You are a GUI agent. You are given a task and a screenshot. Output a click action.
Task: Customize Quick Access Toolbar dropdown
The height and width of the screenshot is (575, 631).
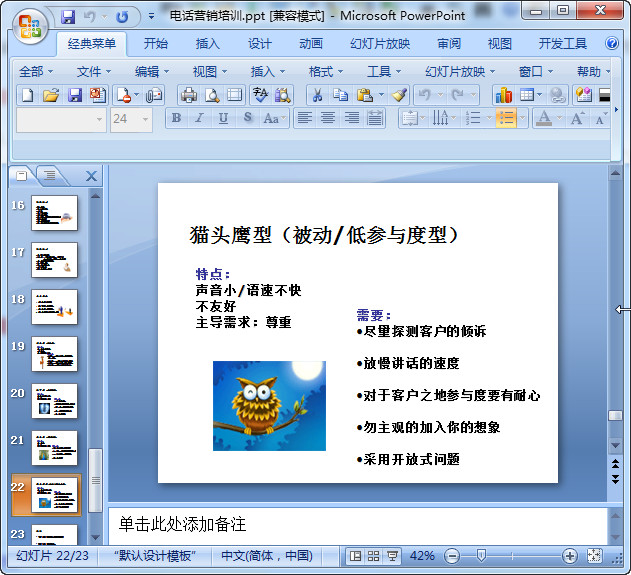point(151,17)
